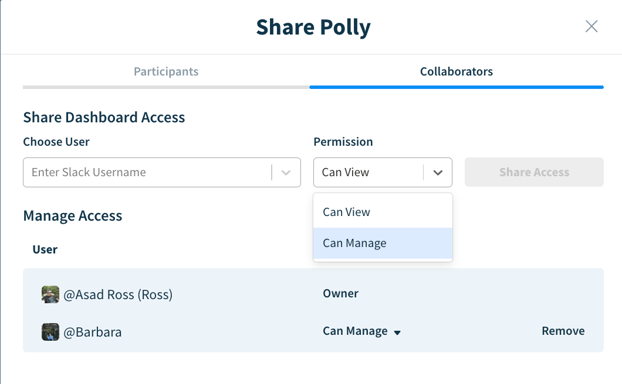Open Barbara's Can Manage permission dropdown

tap(361, 331)
